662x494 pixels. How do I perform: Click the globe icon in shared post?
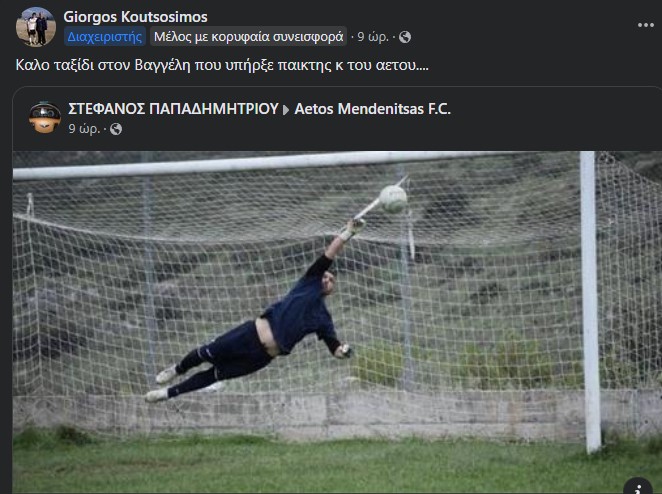(x=116, y=129)
